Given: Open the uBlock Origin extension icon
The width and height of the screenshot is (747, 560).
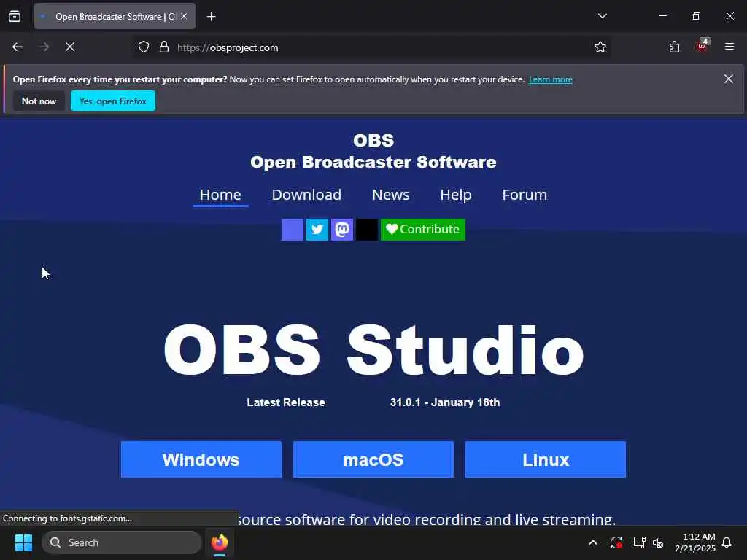Looking at the screenshot, I should click(x=703, y=46).
